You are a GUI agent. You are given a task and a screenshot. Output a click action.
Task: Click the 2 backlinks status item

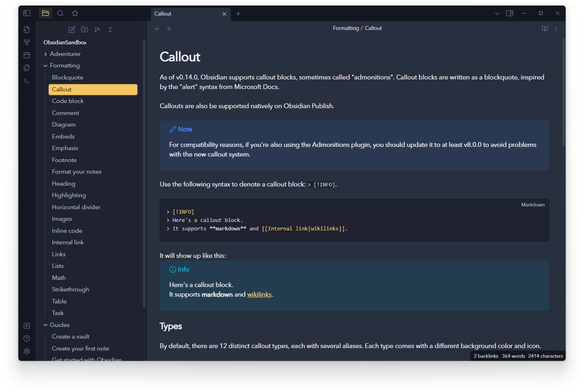point(486,356)
